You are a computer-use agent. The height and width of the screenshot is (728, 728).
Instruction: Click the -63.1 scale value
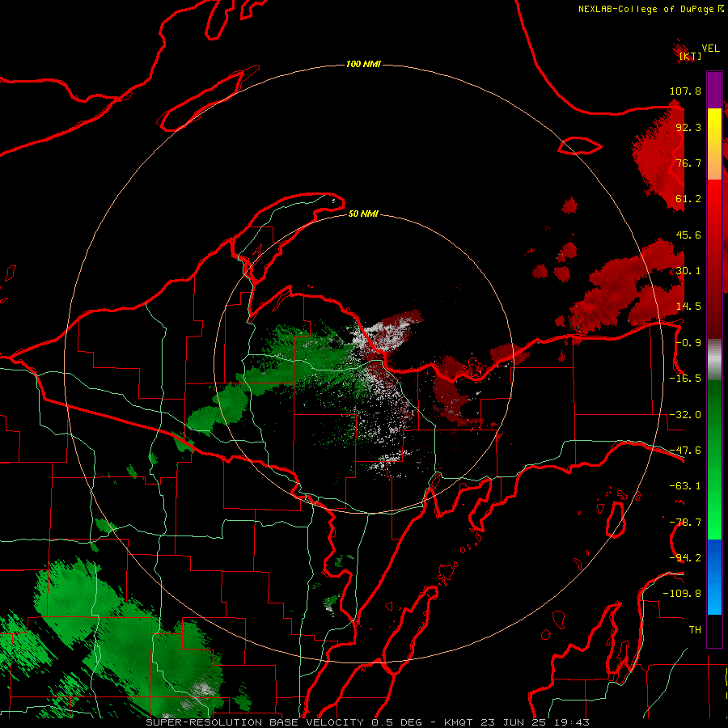tap(685, 486)
